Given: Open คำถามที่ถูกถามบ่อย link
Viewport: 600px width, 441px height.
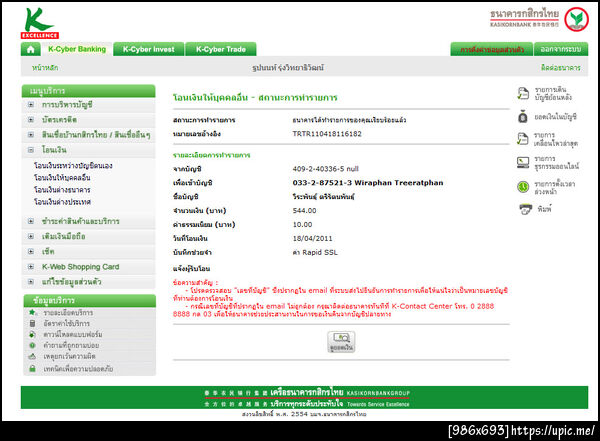Looking at the screenshot, I should coord(71,345).
